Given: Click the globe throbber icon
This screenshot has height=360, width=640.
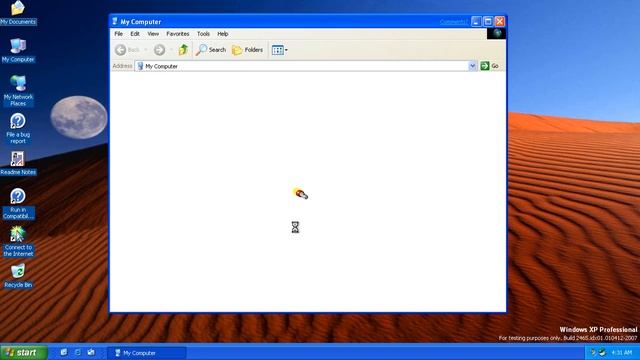Looking at the screenshot, I should 497,33.
